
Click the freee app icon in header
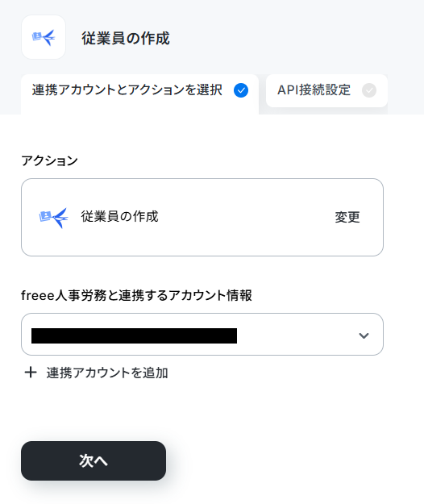[44, 37]
